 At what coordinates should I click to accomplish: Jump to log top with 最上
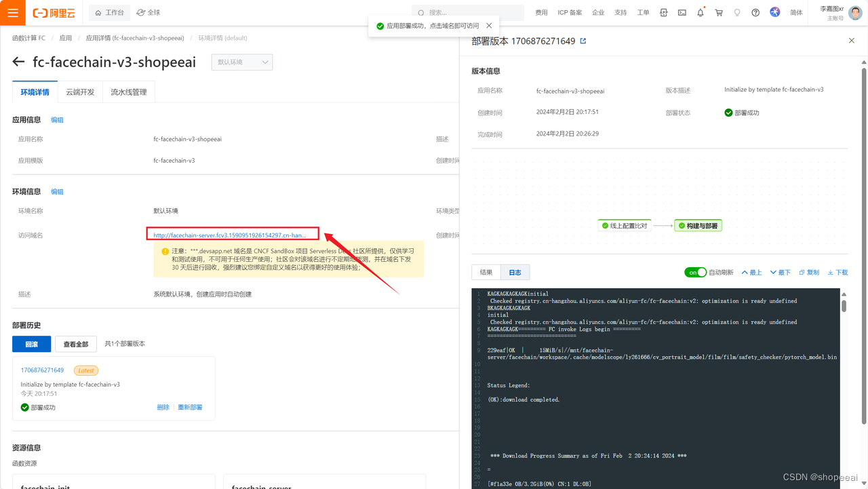tap(752, 272)
